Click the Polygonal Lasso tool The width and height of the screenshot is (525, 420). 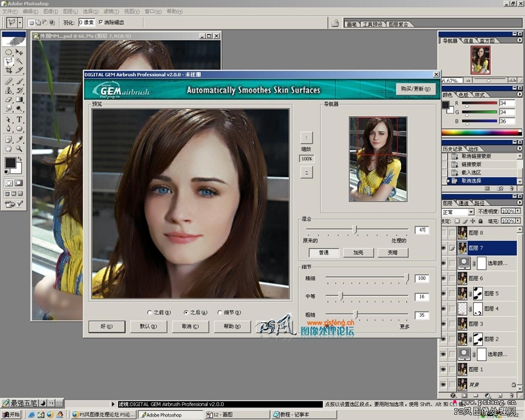(9, 61)
